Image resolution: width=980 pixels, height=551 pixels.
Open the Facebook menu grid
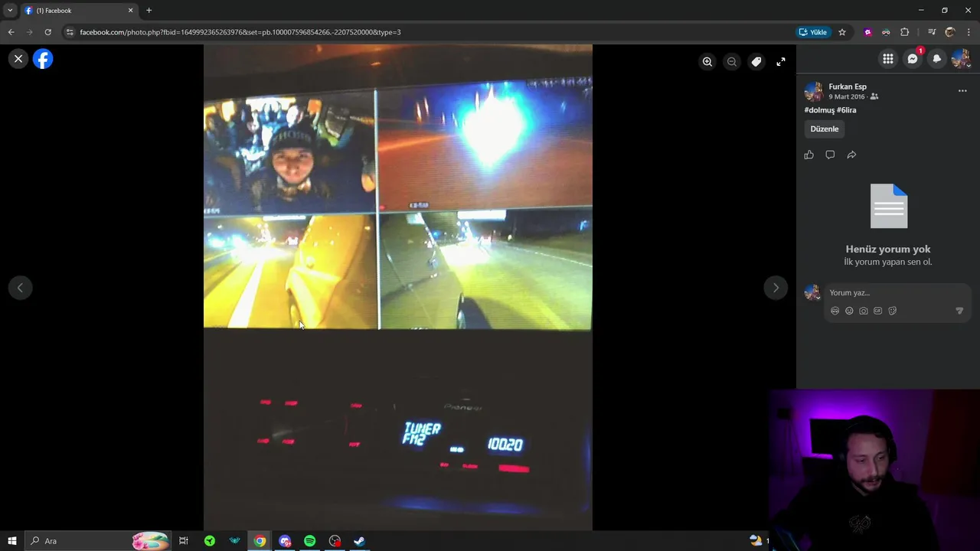point(888,59)
